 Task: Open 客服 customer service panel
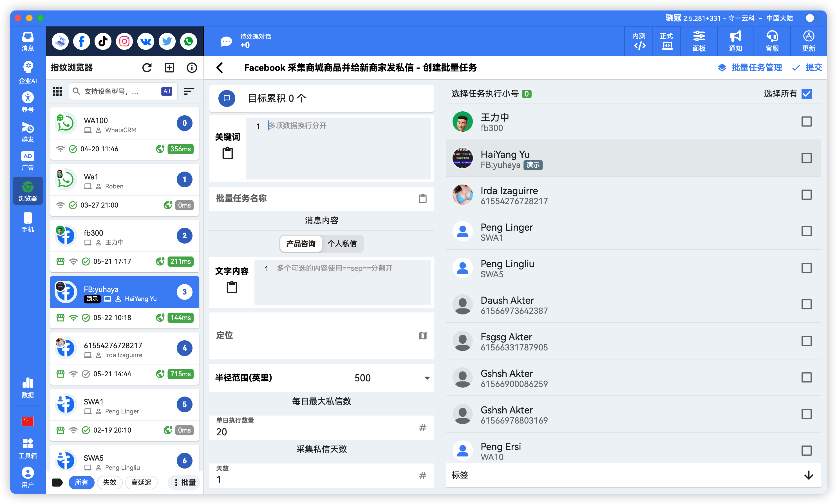point(772,41)
